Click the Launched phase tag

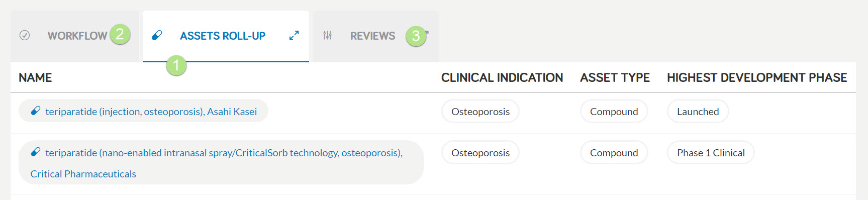click(698, 111)
